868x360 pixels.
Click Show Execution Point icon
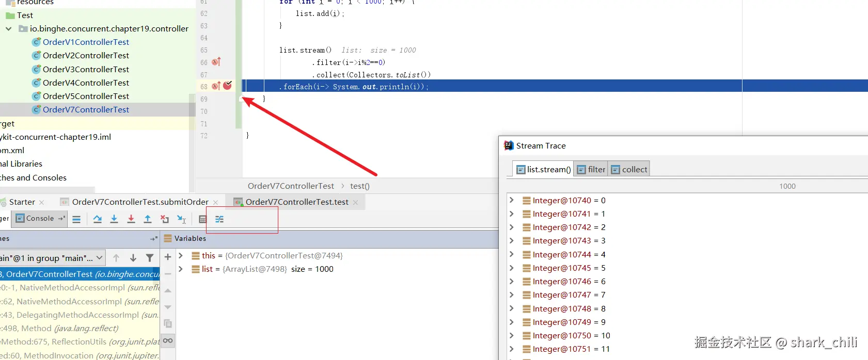coord(76,219)
